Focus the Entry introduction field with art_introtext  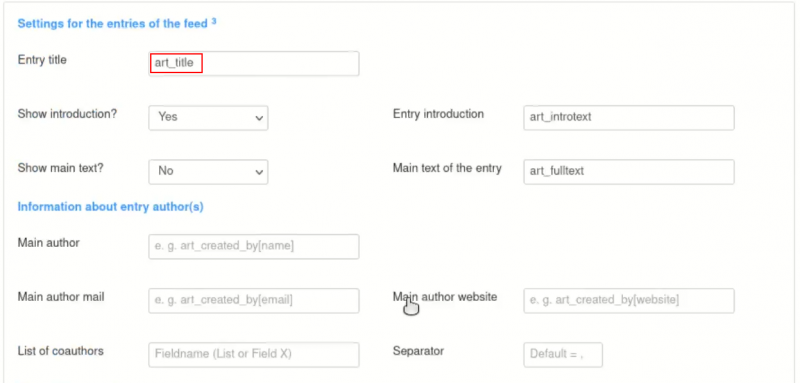629,117
